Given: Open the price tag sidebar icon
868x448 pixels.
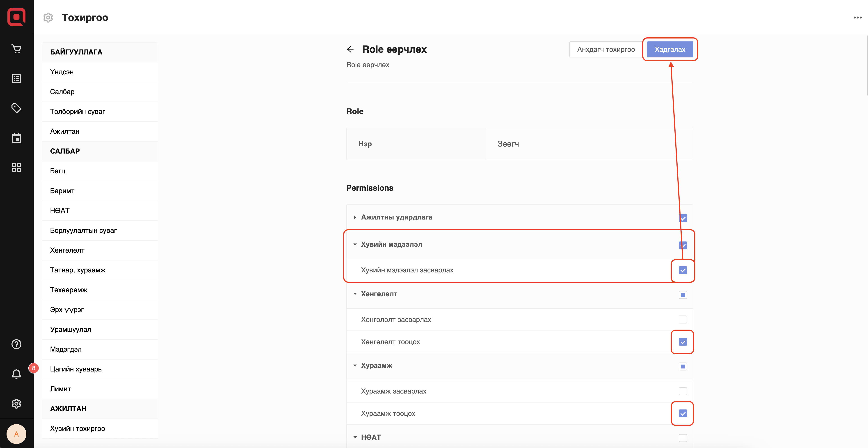Looking at the screenshot, I should point(16,108).
